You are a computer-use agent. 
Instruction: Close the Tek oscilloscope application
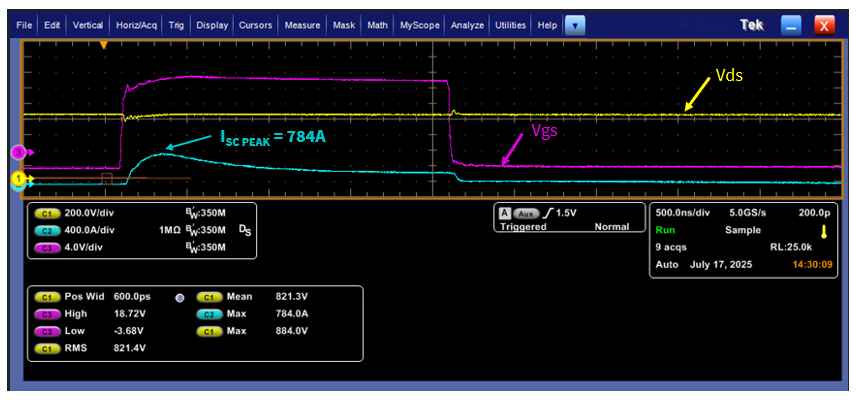[824, 25]
